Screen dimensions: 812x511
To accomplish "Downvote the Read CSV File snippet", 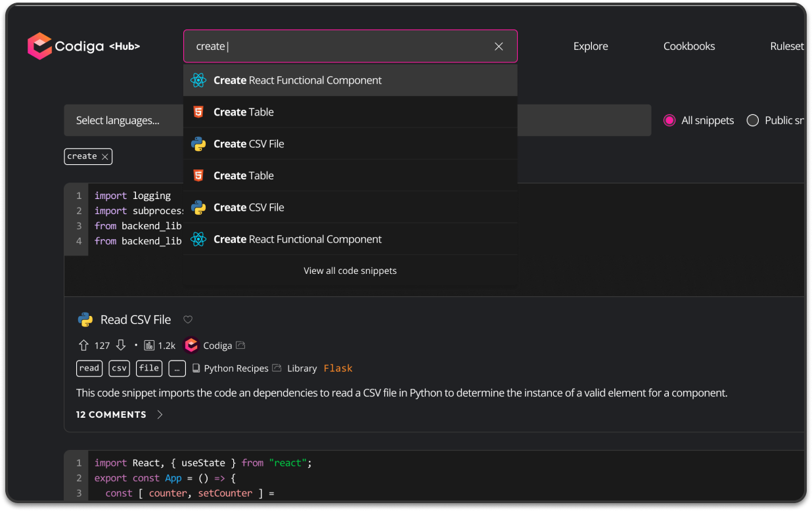I will (x=121, y=345).
